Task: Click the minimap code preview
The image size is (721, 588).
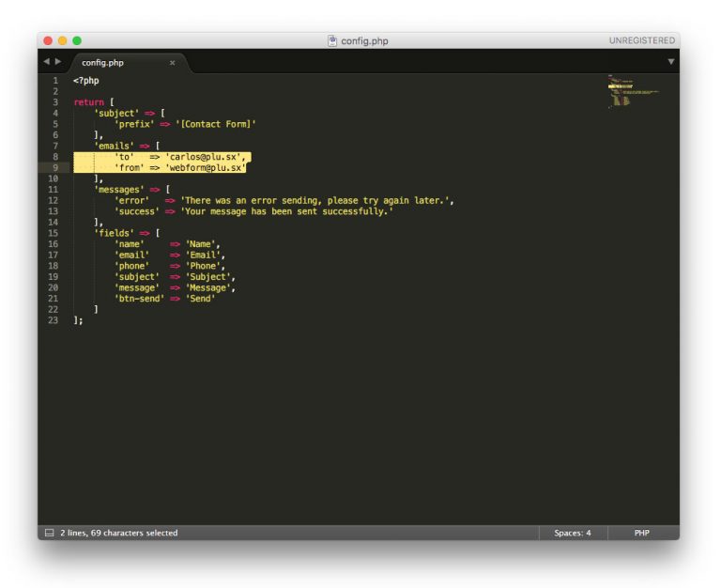Action: 624,92
